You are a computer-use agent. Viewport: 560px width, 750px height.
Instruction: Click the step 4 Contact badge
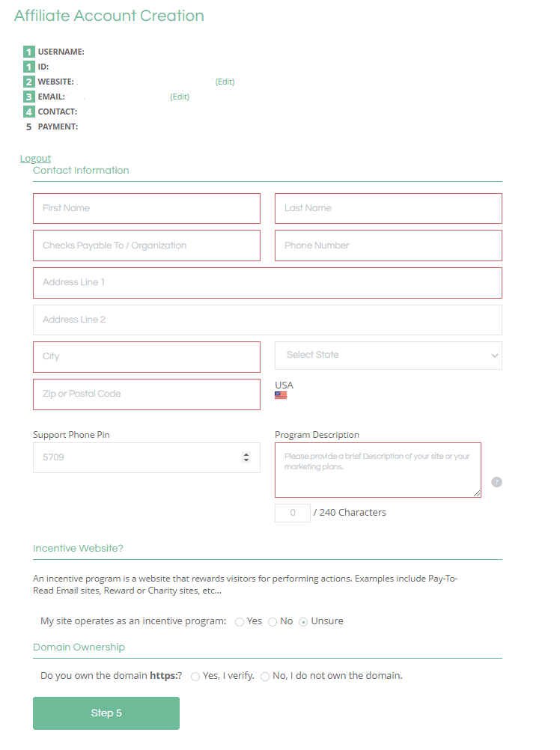click(x=28, y=112)
